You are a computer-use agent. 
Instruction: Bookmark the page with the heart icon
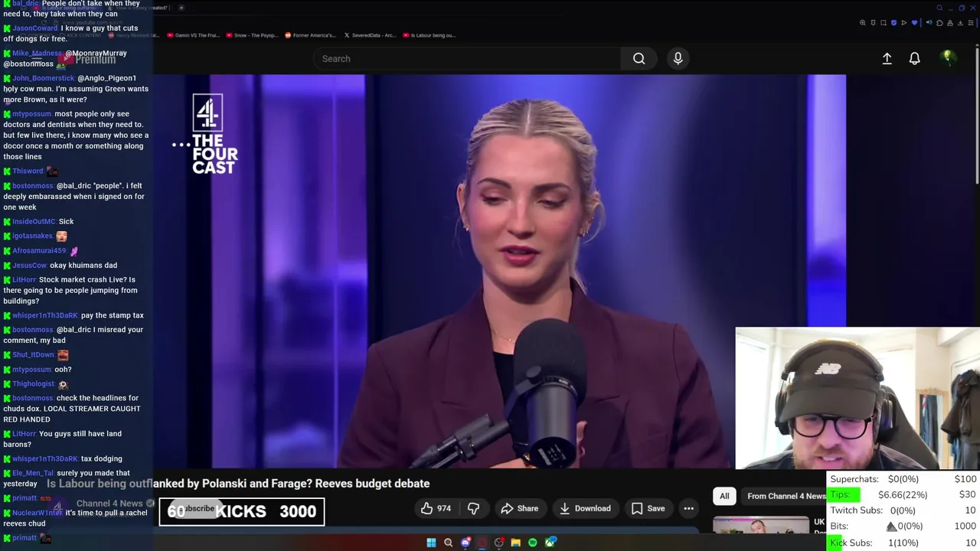coord(914,23)
